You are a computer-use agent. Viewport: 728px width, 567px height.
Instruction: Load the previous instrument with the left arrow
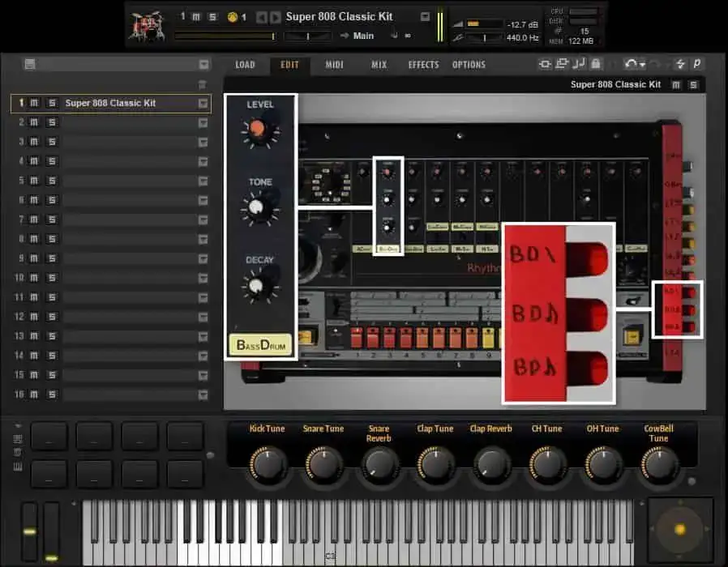tap(261, 18)
